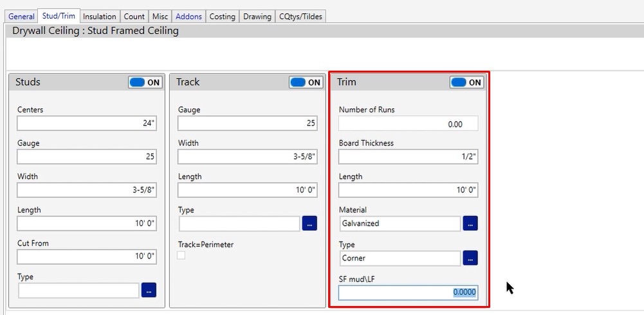Viewport: 644px width, 315px height.
Task: Click the Studs Centers input field
Action: pyautogui.click(x=87, y=123)
